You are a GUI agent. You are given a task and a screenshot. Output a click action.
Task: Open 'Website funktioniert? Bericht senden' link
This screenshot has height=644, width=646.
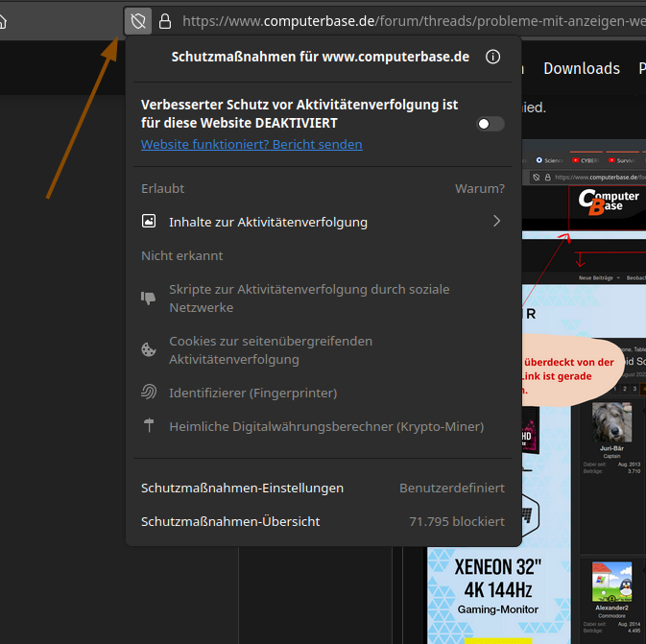(x=251, y=144)
